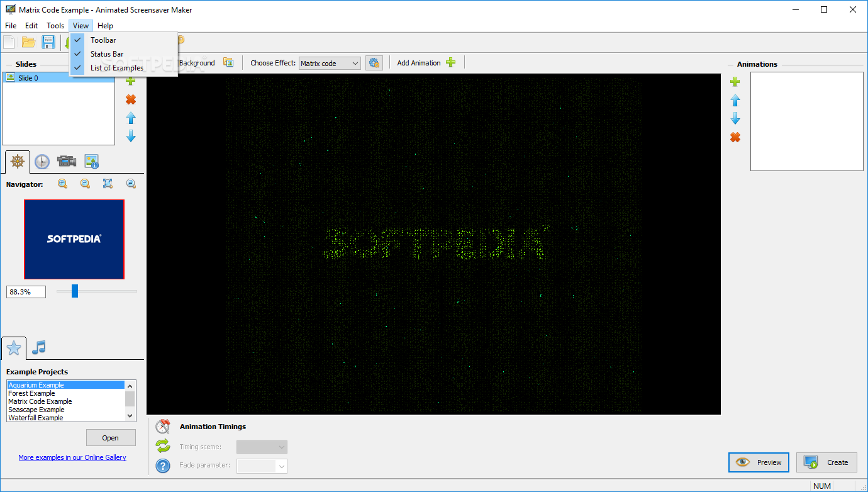This screenshot has width=868, height=492.
Task: Select Slide 0 in Slides list
Action: [x=58, y=77]
